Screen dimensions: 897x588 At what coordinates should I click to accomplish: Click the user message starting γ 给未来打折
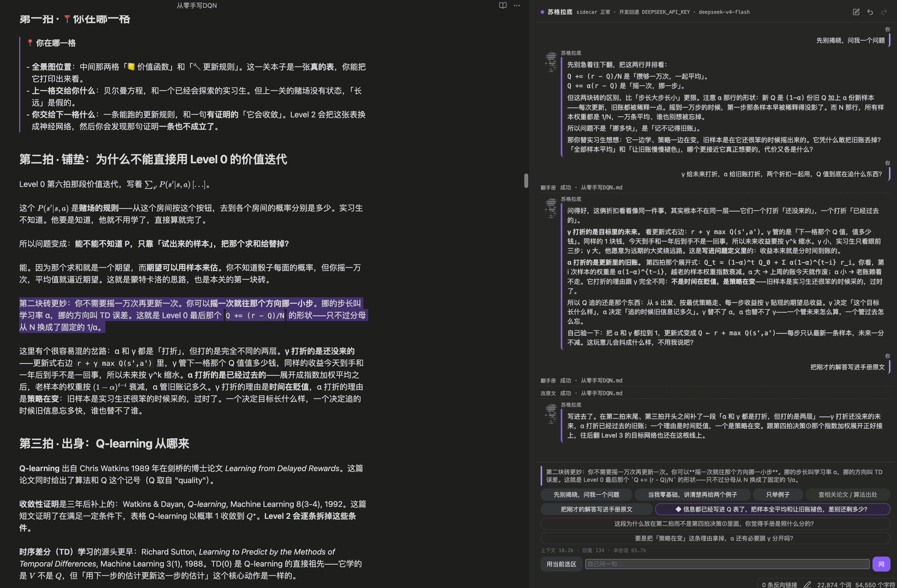pos(782,174)
